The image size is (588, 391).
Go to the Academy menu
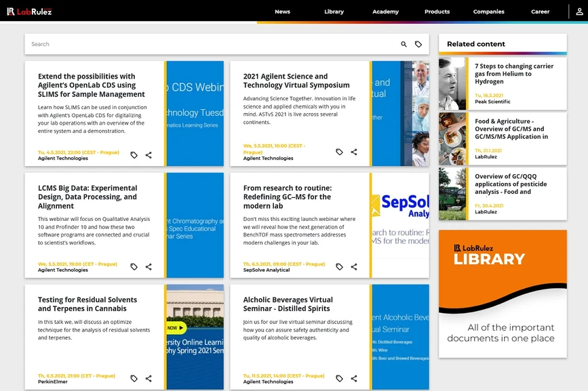(x=385, y=12)
